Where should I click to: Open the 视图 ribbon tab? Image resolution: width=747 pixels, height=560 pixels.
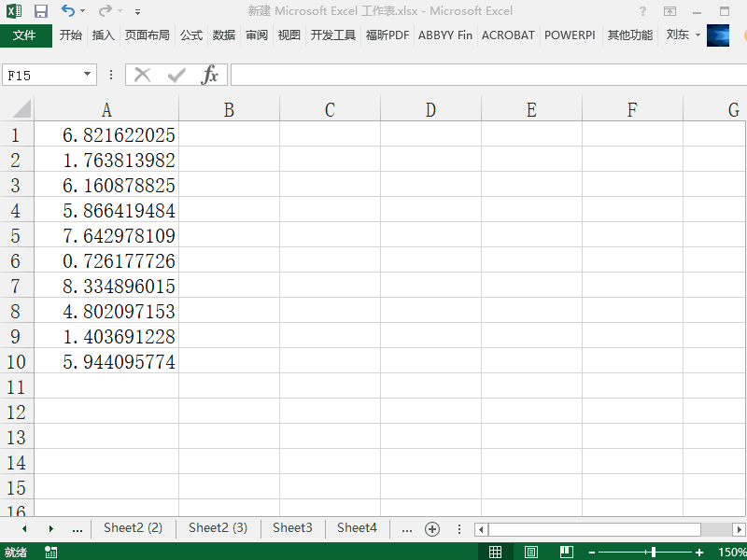point(289,35)
